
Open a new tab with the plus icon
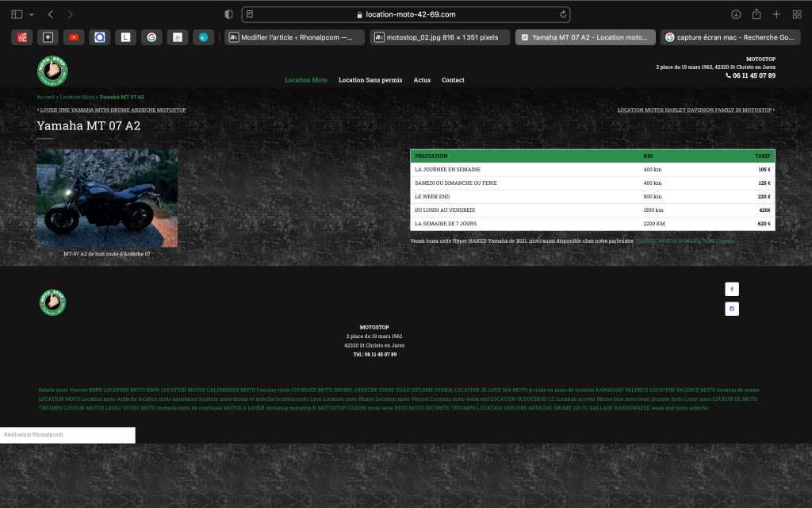click(x=776, y=14)
